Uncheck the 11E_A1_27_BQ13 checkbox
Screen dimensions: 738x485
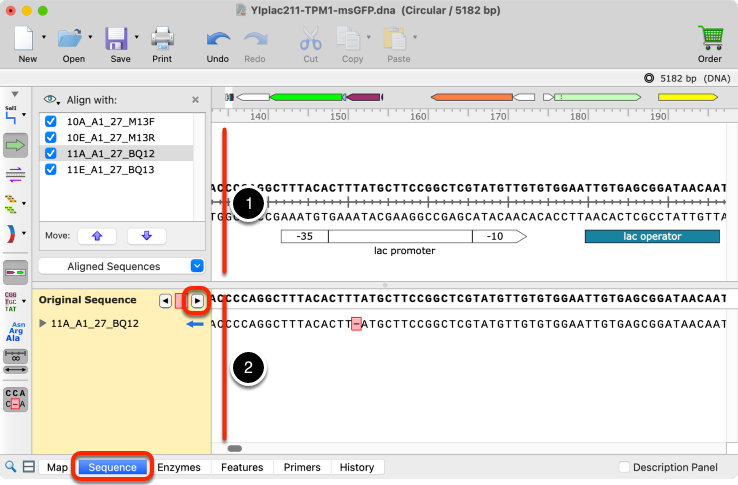tap(51, 170)
